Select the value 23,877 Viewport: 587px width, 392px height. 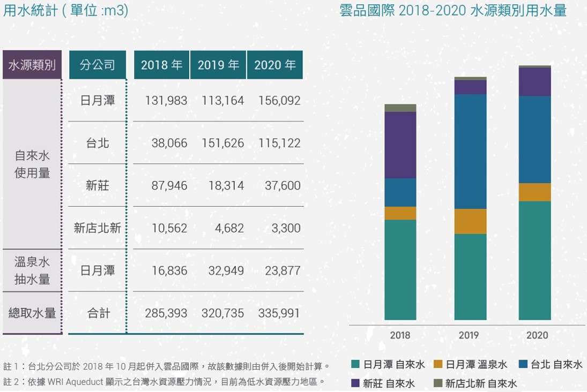pyautogui.click(x=283, y=270)
